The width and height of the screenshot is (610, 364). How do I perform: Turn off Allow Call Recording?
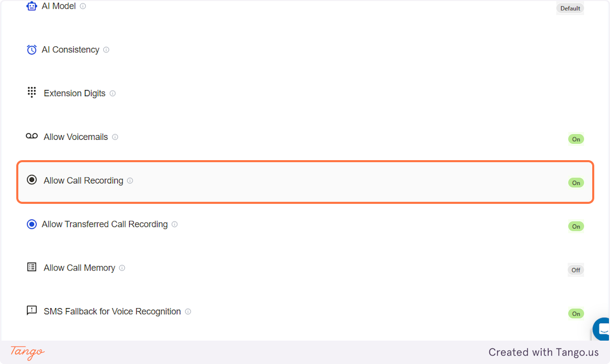(x=575, y=183)
